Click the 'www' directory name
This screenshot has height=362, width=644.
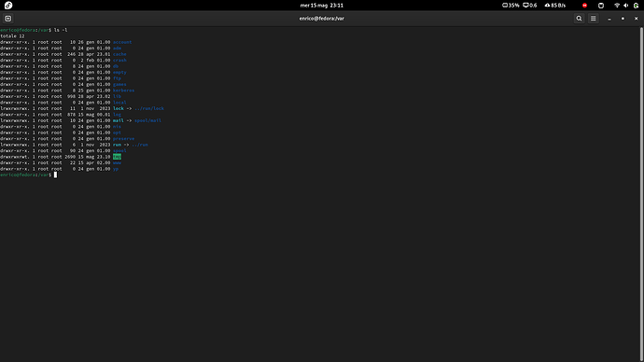point(117,162)
